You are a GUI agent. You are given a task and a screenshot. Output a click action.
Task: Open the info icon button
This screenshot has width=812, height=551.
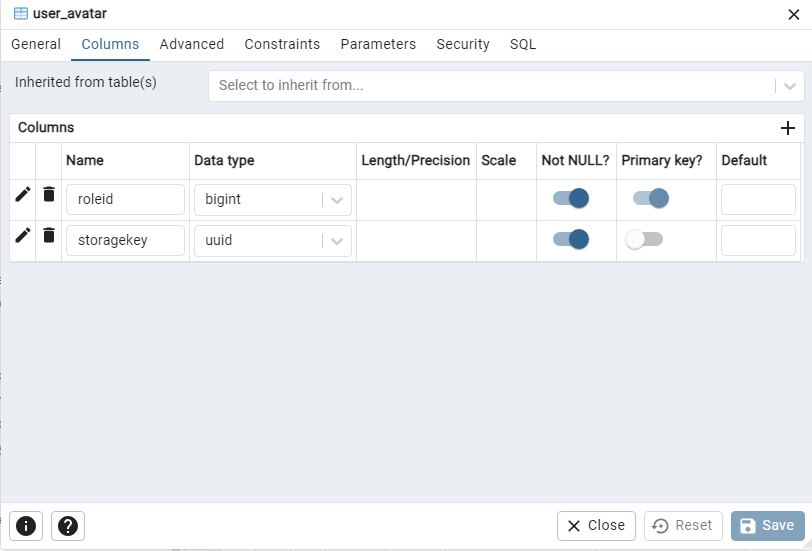point(26,526)
